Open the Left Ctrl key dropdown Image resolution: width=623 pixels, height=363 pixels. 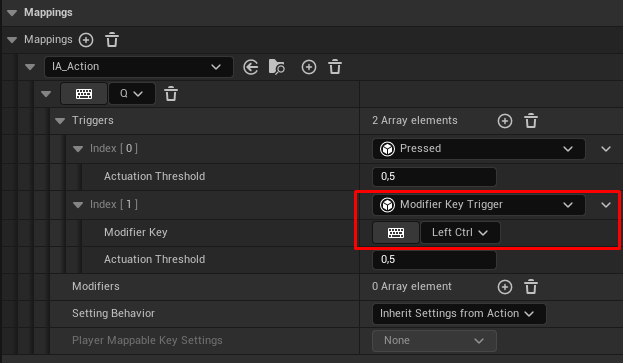(x=460, y=232)
